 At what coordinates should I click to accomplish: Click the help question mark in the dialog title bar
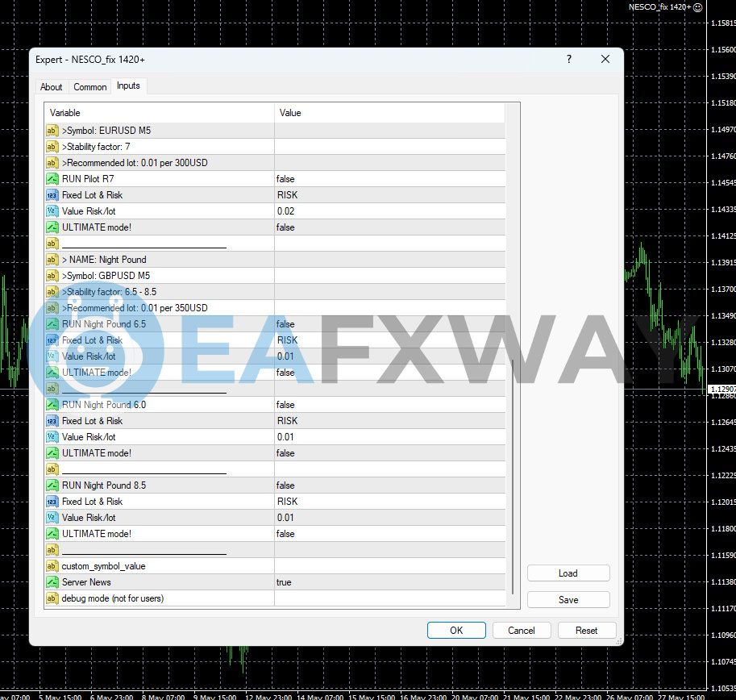tap(569, 59)
